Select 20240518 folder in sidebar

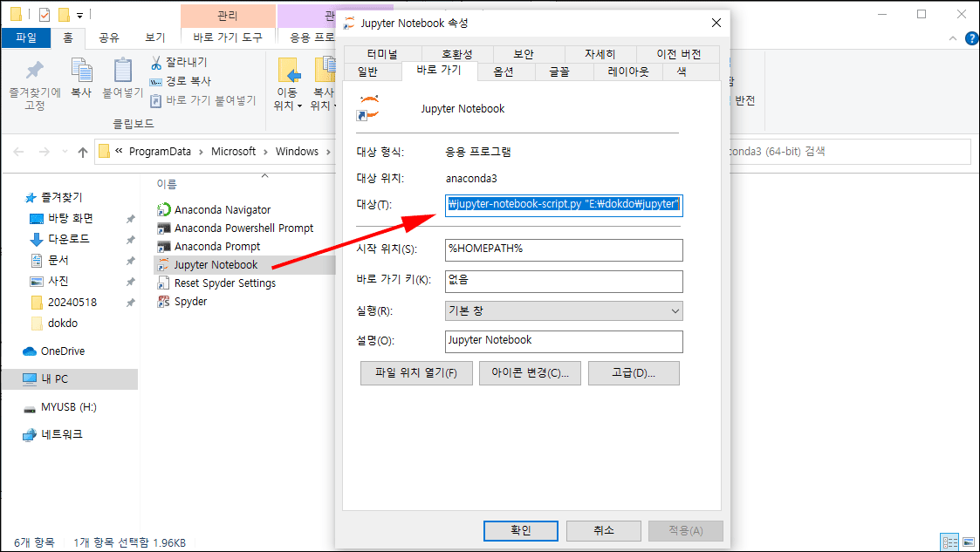point(72,303)
